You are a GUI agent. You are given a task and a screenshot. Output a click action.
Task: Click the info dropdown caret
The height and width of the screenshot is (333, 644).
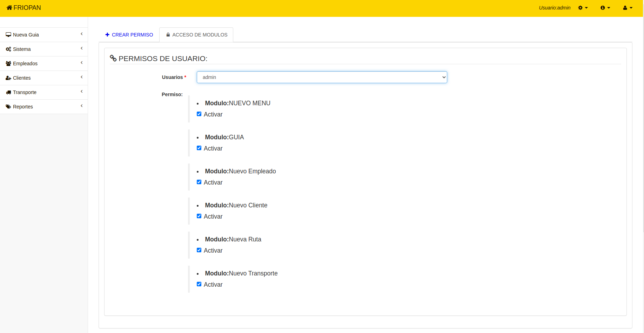[x=609, y=8]
